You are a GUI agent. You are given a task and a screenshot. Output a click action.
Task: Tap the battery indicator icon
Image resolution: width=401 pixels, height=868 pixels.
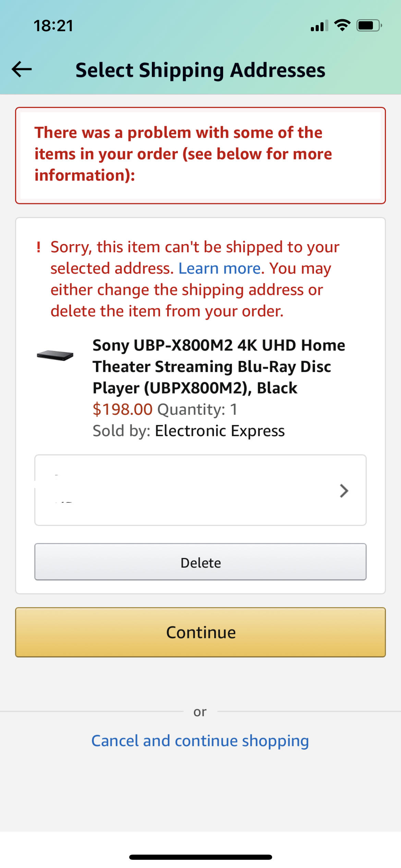(369, 26)
